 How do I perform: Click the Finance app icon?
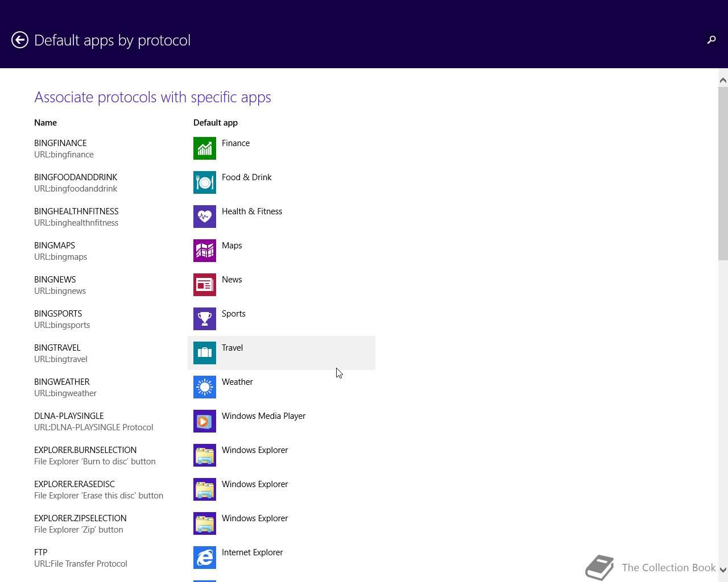point(205,148)
